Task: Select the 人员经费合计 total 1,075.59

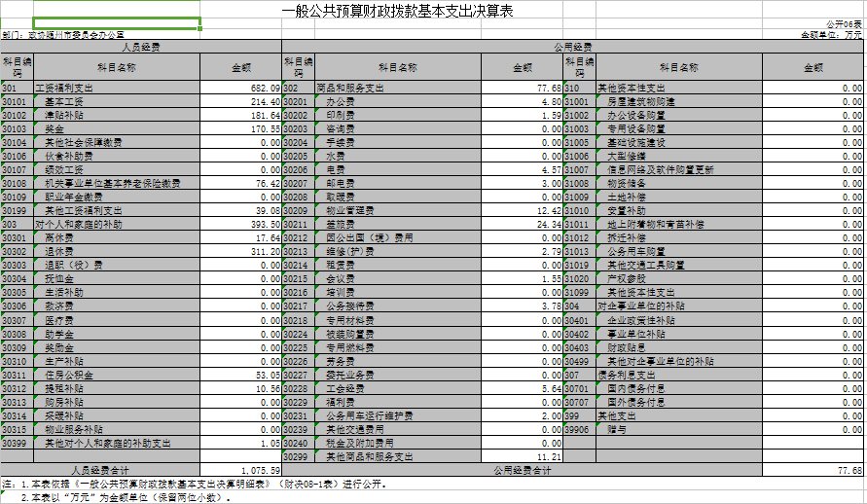Action: (240, 470)
